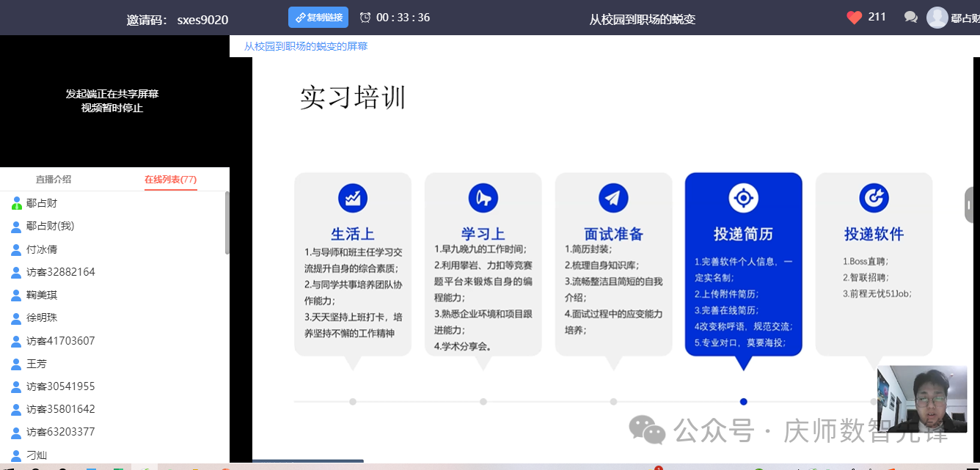Click the 生活上 chart icon
The image size is (980, 470).
point(353,198)
